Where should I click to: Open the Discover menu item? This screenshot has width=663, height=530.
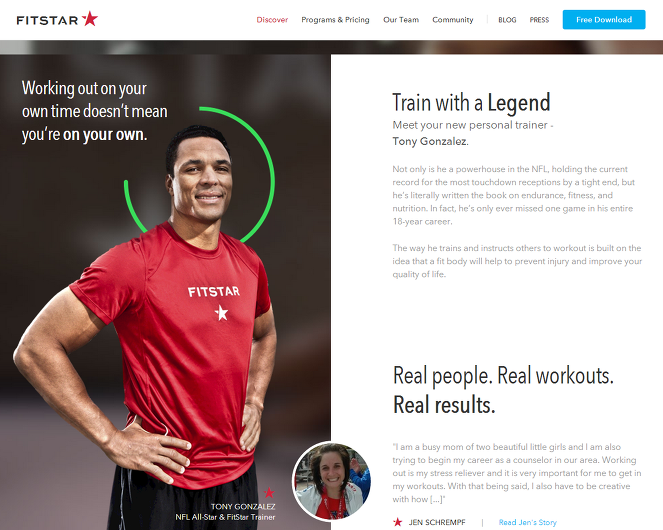pos(272,20)
